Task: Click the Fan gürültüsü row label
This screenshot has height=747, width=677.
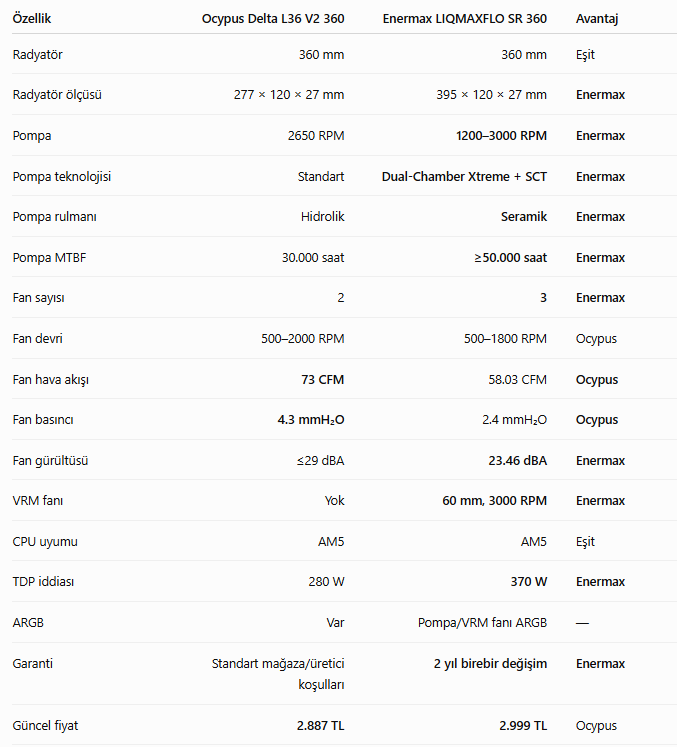Action: [51, 461]
